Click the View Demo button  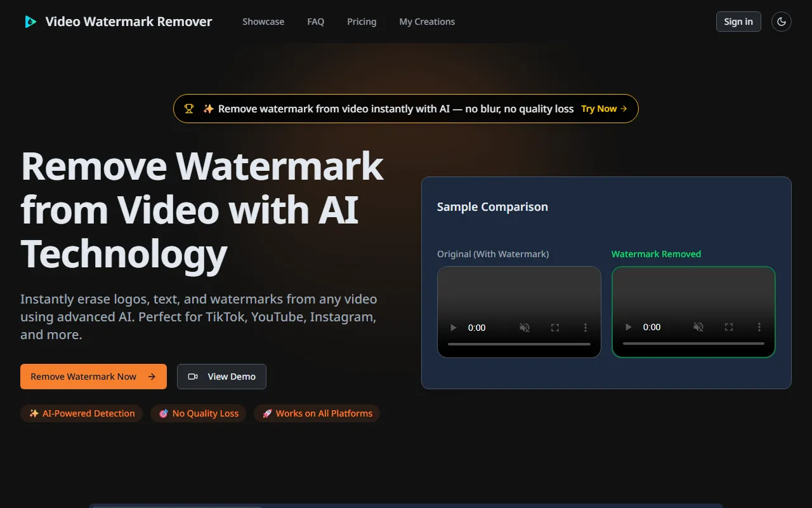point(221,377)
